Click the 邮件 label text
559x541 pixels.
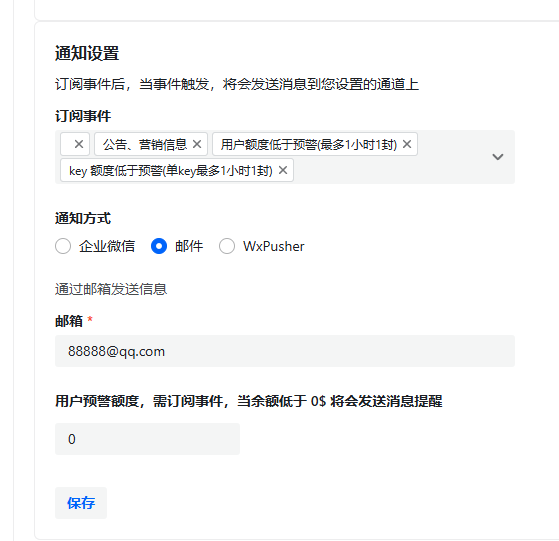pos(189,246)
